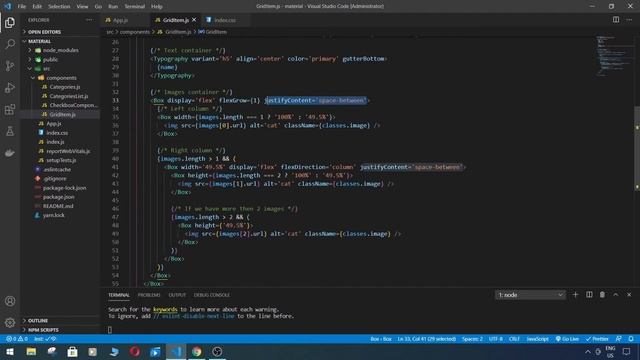This screenshot has width=640, height=360.
Task: Expand the Open Editors section
Action: tap(60, 32)
